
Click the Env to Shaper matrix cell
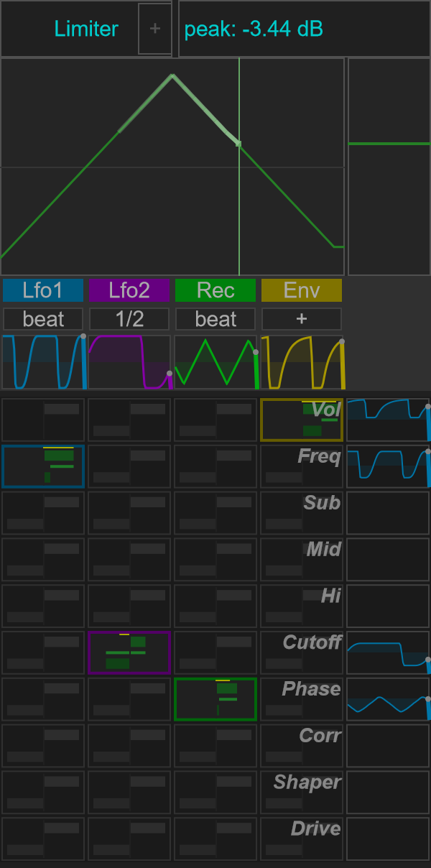click(x=302, y=793)
